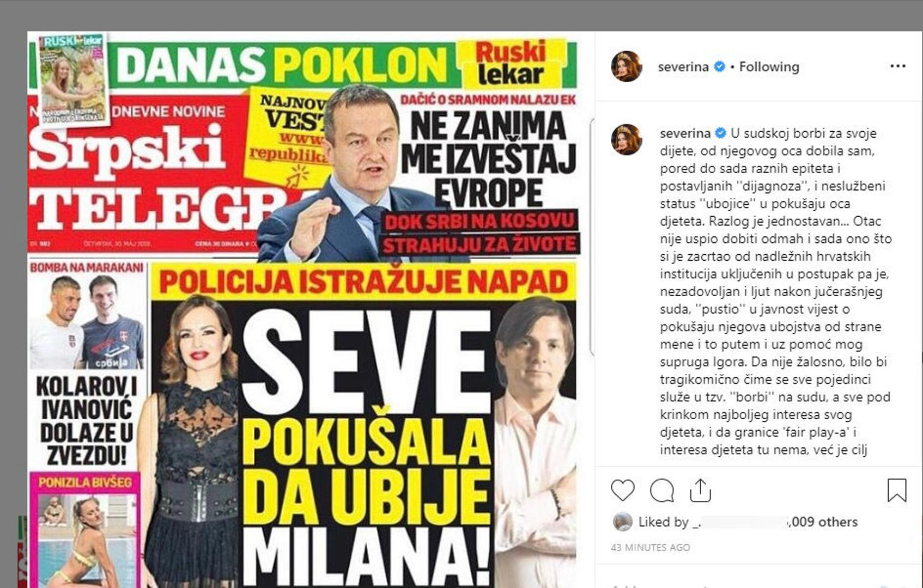Toggle the Following button

point(769,67)
